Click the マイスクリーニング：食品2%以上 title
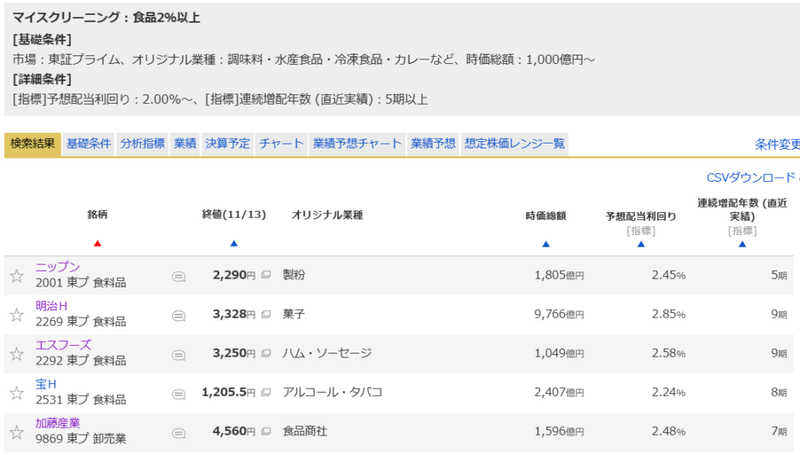Image resolution: width=800 pixels, height=455 pixels. tap(106, 18)
